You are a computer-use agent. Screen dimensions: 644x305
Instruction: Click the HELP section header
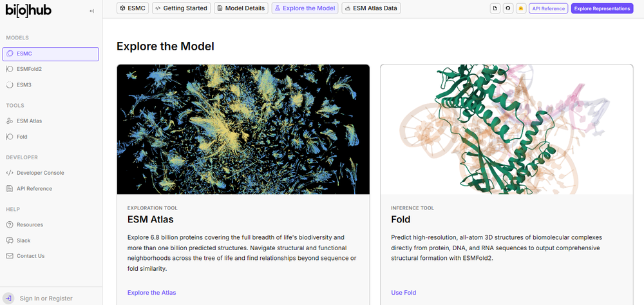(x=13, y=209)
